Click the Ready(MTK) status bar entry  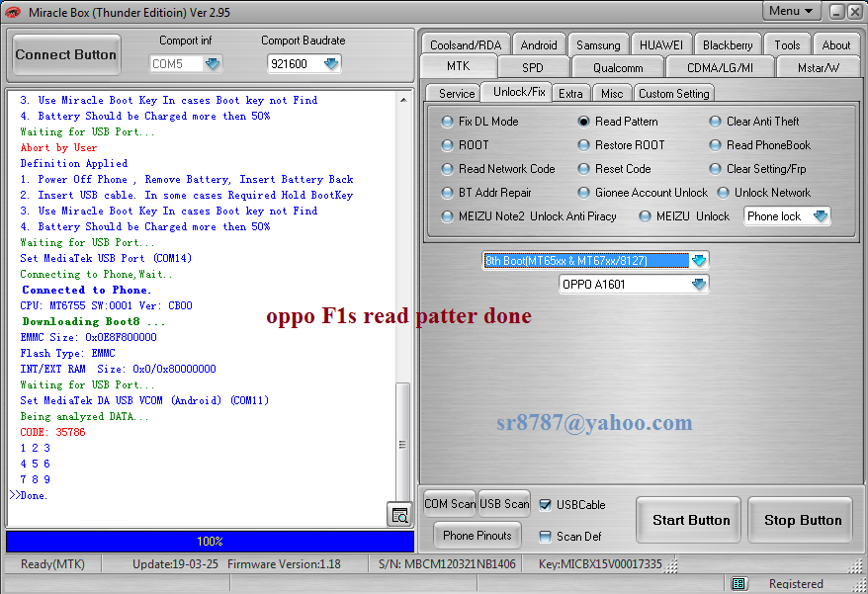52,564
